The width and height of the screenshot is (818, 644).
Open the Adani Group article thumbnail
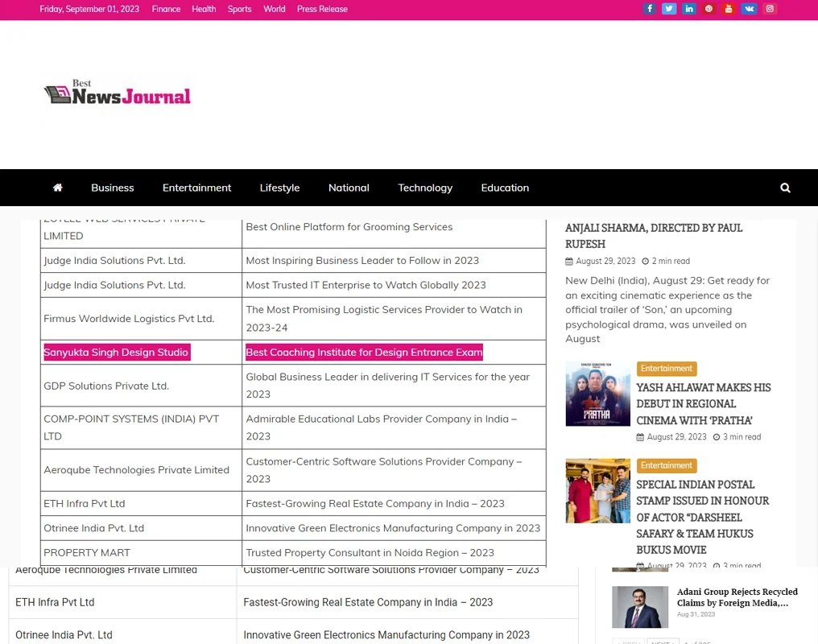pyautogui.click(x=640, y=606)
